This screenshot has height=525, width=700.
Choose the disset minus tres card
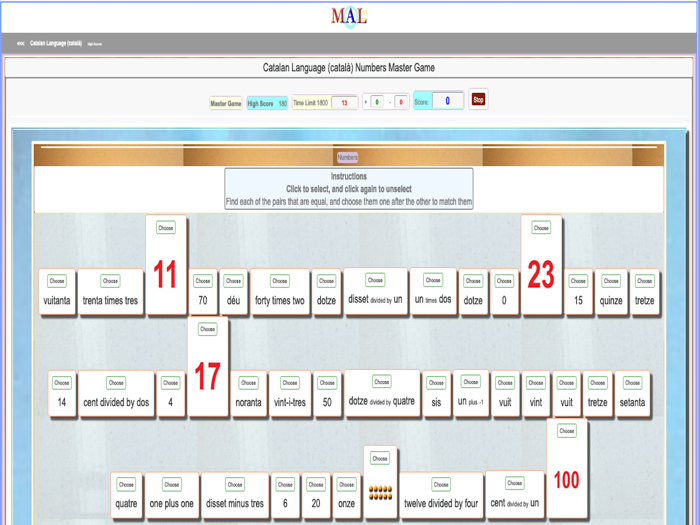(x=235, y=485)
